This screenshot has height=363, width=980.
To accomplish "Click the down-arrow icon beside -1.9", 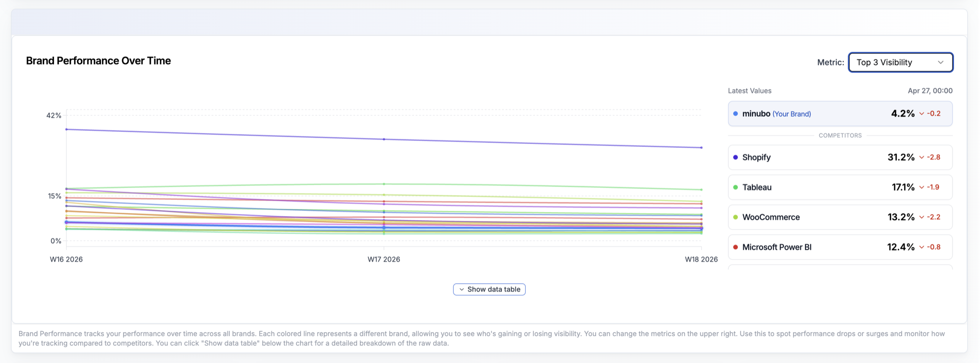I will (922, 187).
